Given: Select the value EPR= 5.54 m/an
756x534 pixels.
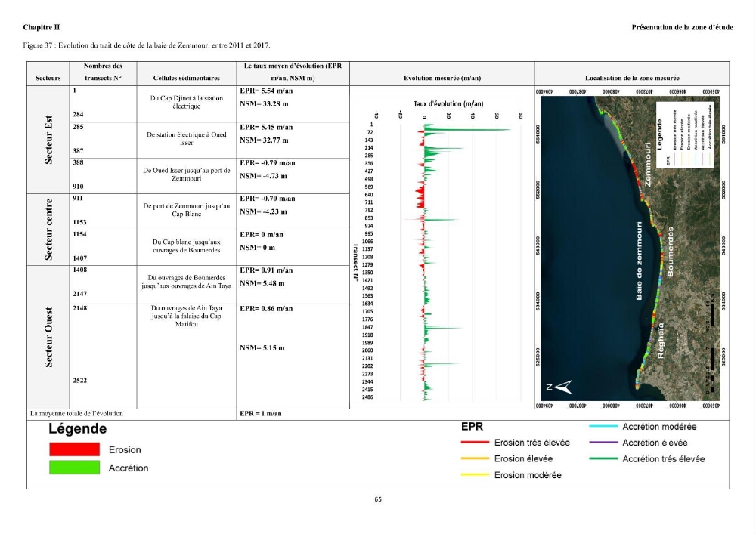Looking at the screenshot, I should click(266, 91).
